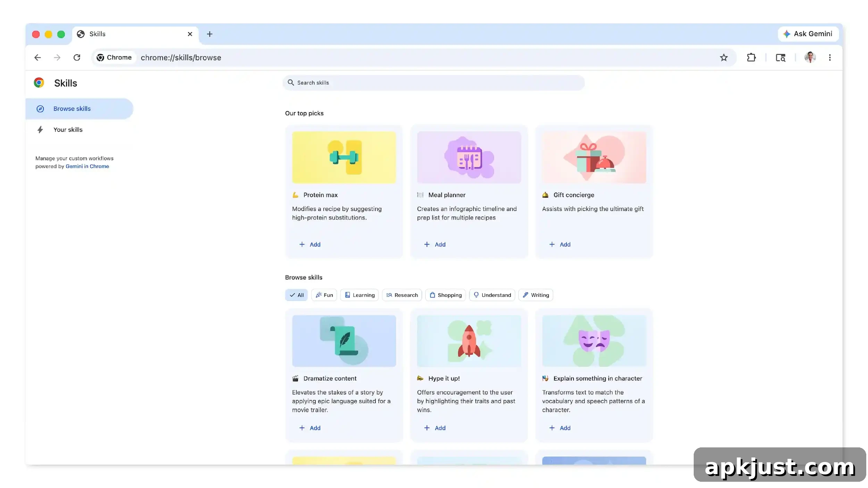Click the Search skills field
This screenshot has height=488, width=868.
click(433, 83)
